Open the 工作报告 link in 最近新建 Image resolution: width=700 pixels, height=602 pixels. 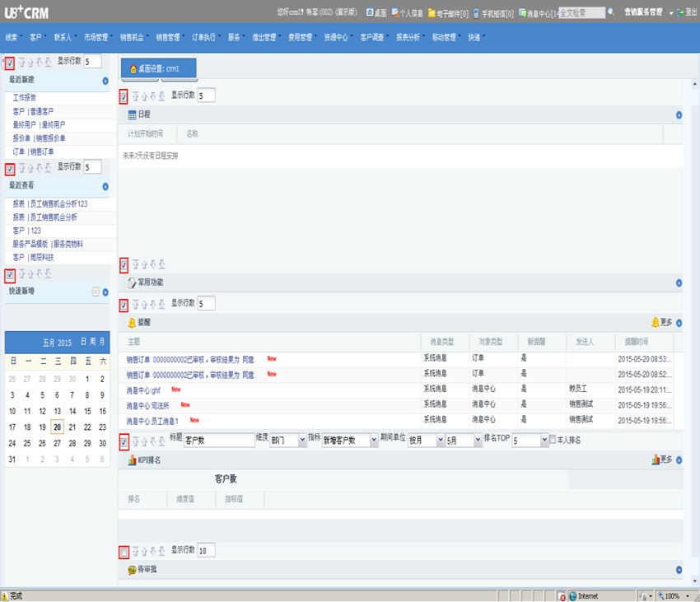click(25, 97)
